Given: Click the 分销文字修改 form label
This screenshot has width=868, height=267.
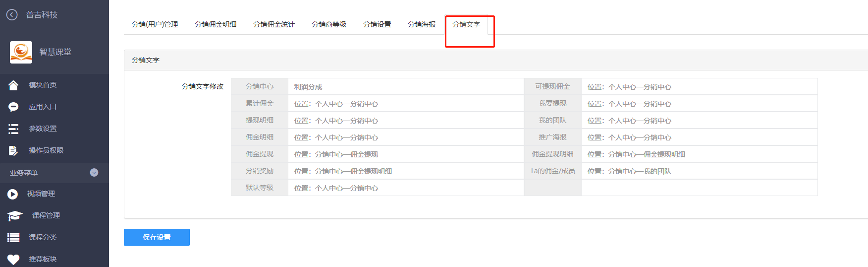Looking at the screenshot, I should pos(203,86).
